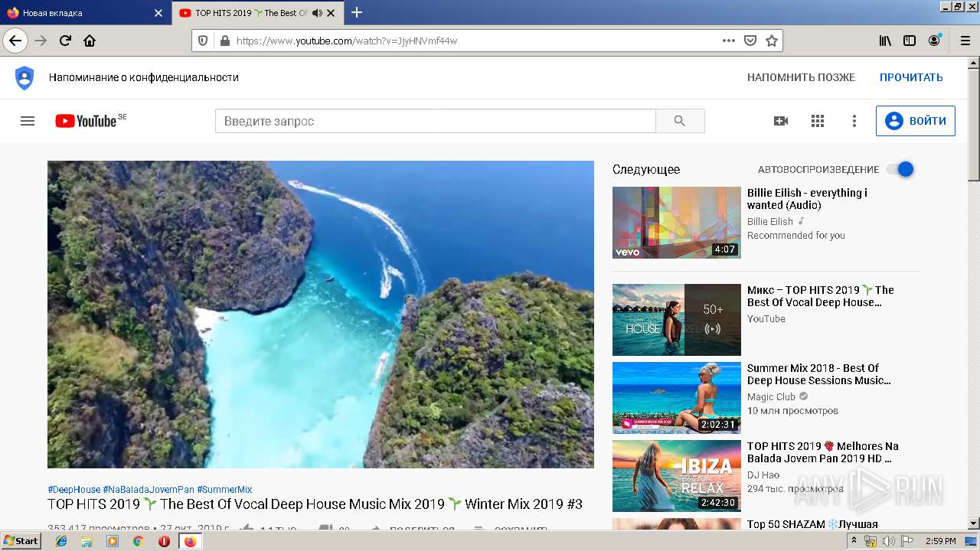Open YouTube settings three-dot menu
This screenshot has width=980, height=551.
(854, 121)
